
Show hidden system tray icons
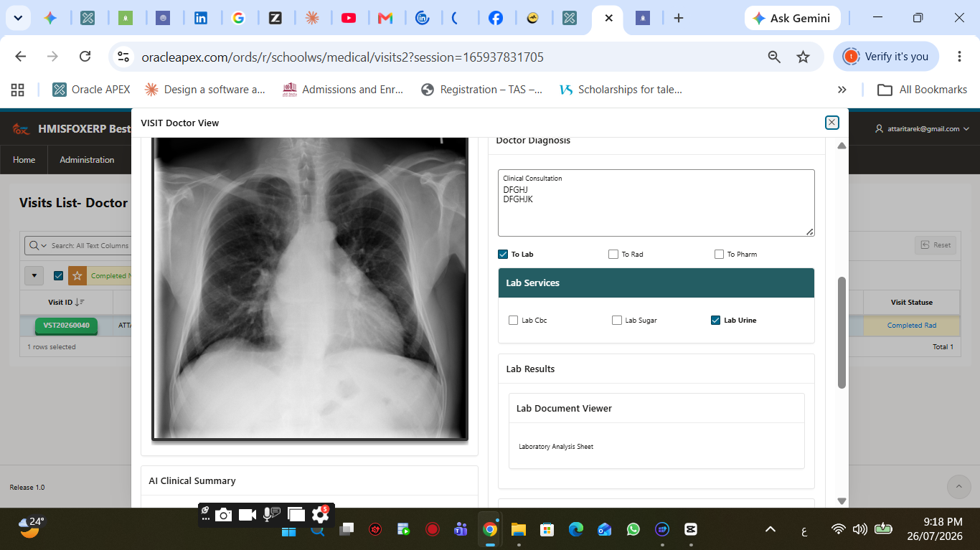click(771, 530)
